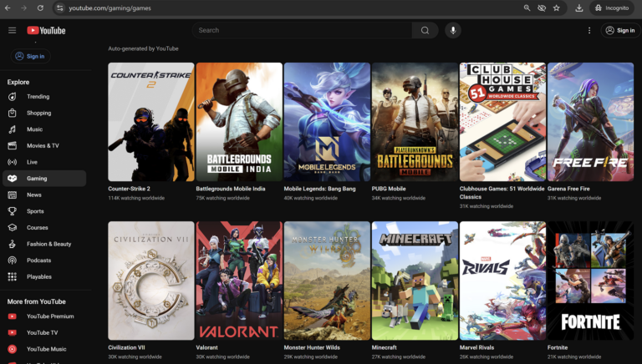This screenshot has width=642, height=364.
Task: Open YouTube TV link
Action: (x=44, y=332)
